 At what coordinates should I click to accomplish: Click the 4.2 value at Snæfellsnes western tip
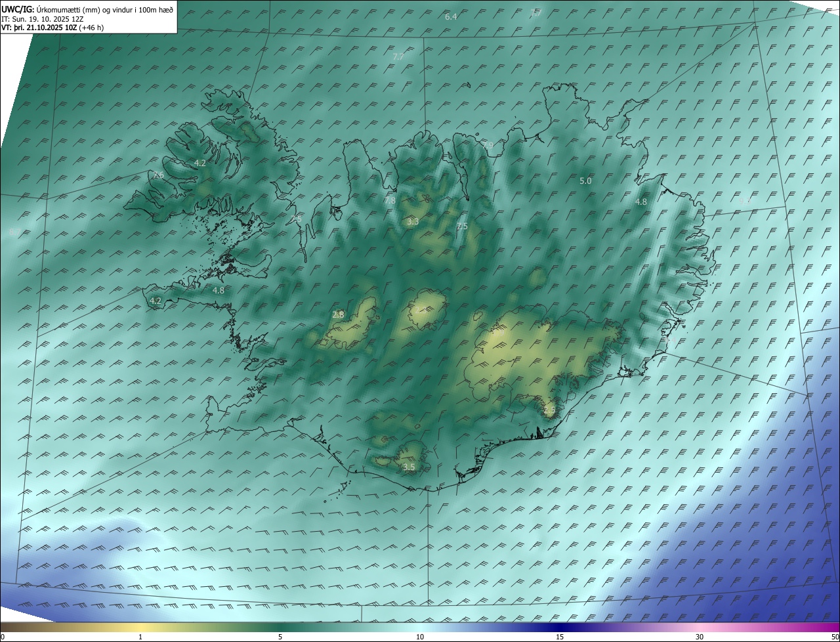156,301
